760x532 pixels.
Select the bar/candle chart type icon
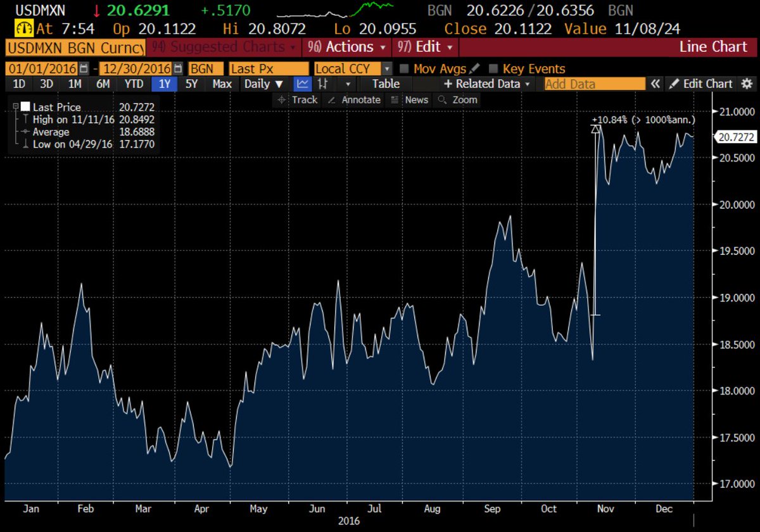tap(322, 84)
